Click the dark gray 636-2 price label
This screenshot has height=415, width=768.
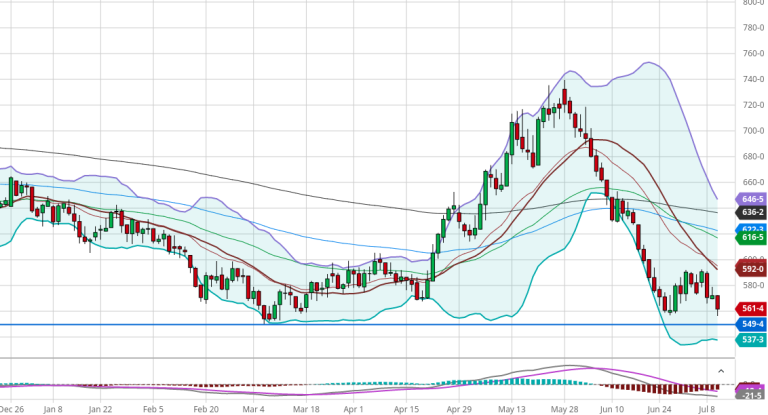[752, 212]
